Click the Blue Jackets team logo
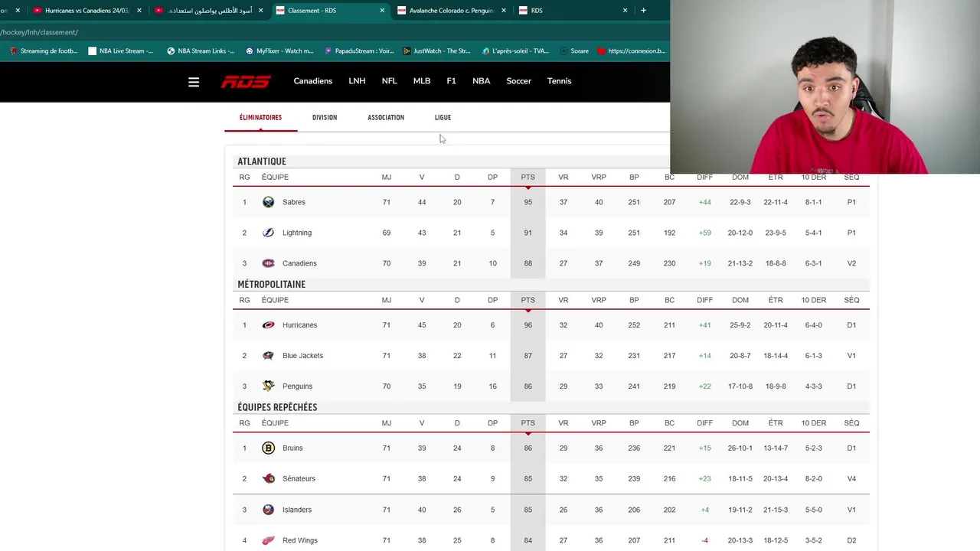The width and height of the screenshot is (980, 551). pyautogui.click(x=268, y=356)
